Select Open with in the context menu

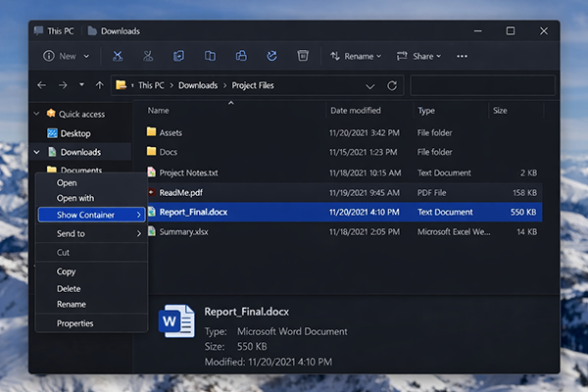75,198
